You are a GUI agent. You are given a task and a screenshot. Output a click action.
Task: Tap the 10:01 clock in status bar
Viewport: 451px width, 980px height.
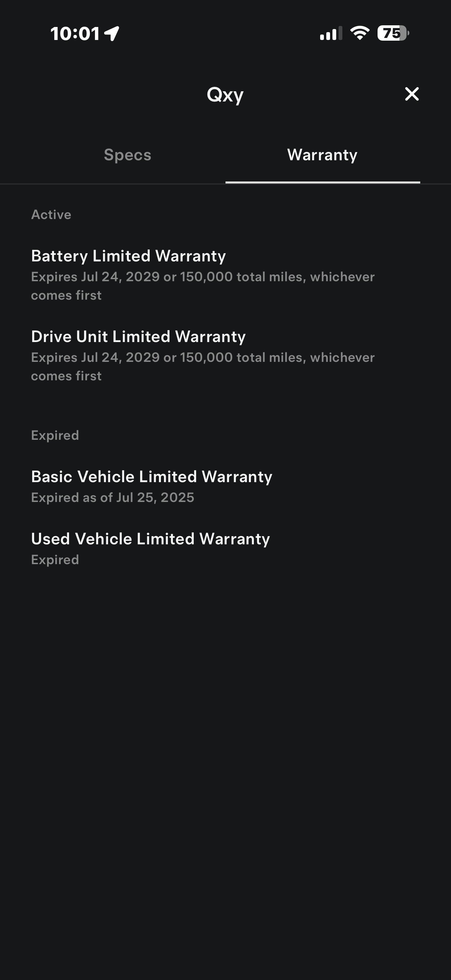tap(75, 33)
